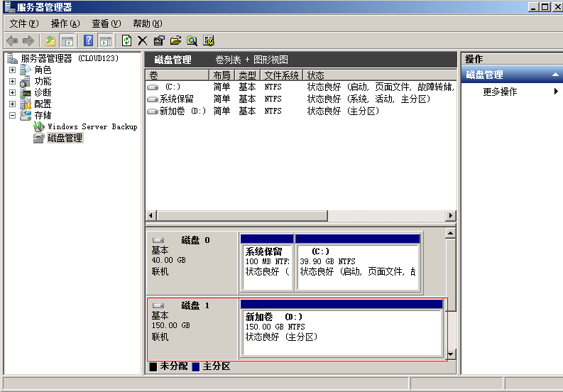Click the volume list horizontal scrollbar right arrow

pos(451,216)
